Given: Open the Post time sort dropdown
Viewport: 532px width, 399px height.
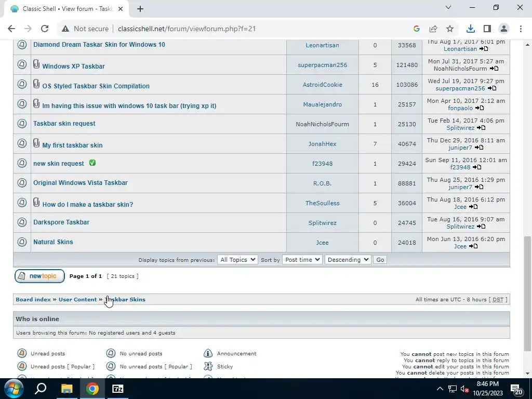Looking at the screenshot, I should coord(302,260).
